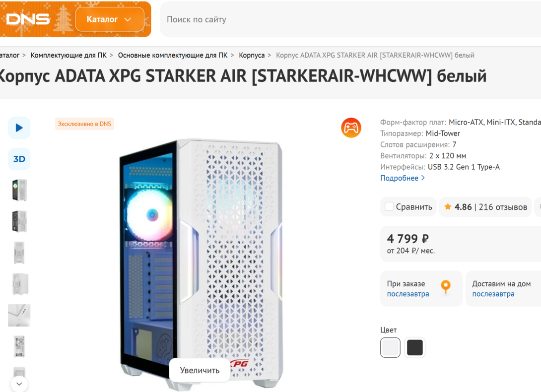Image resolution: width=541 pixels, height=392 pixels.
Task: Click the orange map pin icon
Action: pos(446,287)
